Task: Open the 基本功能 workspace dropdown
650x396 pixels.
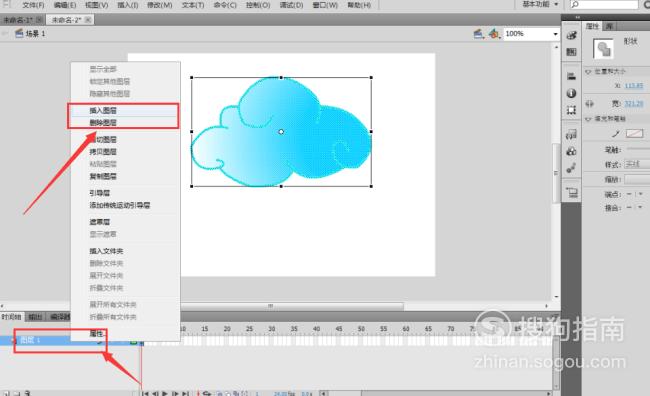Action: pos(540,4)
